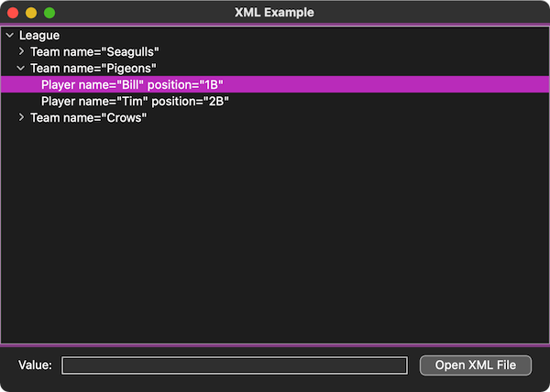Screen dimensions: 550x392
Task: Select the League tree item
Action: pos(39,36)
